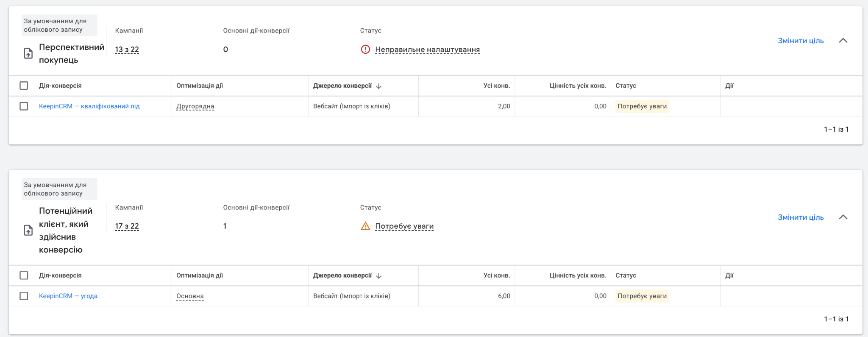Open the Другорядна optimization dropdown
This screenshot has width=868, height=337.
[195, 106]
